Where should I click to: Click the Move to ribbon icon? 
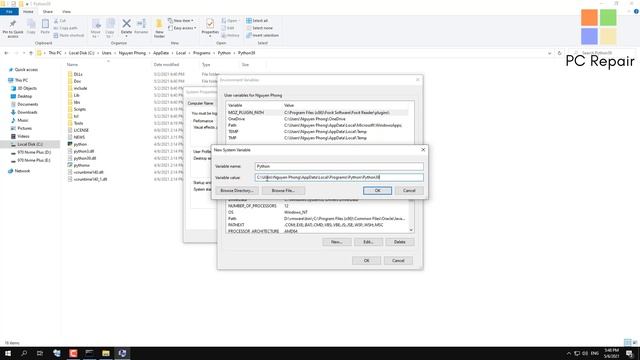(x=96, y=28)
